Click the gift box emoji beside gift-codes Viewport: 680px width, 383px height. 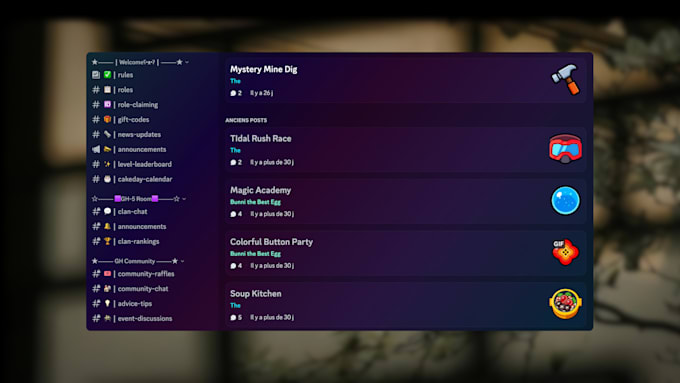[107, 119]
